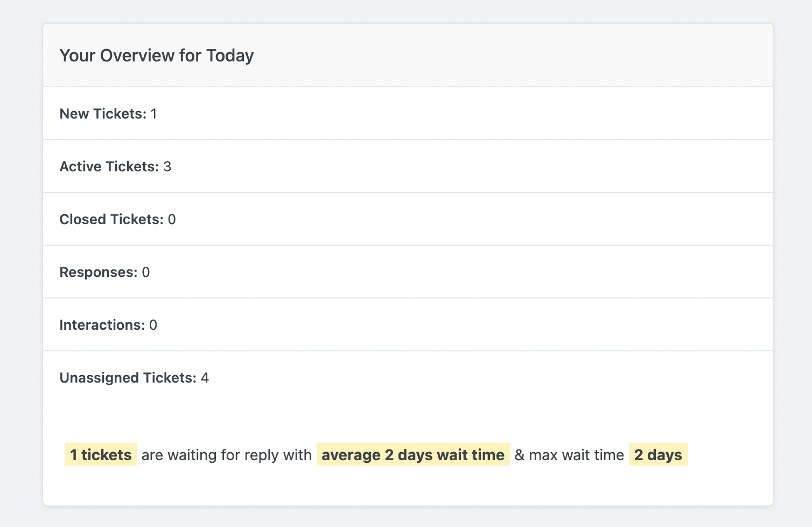Click the Active Tickets count value 3
The height and width of the screenshot is (527, 812).
click(167, 167)
